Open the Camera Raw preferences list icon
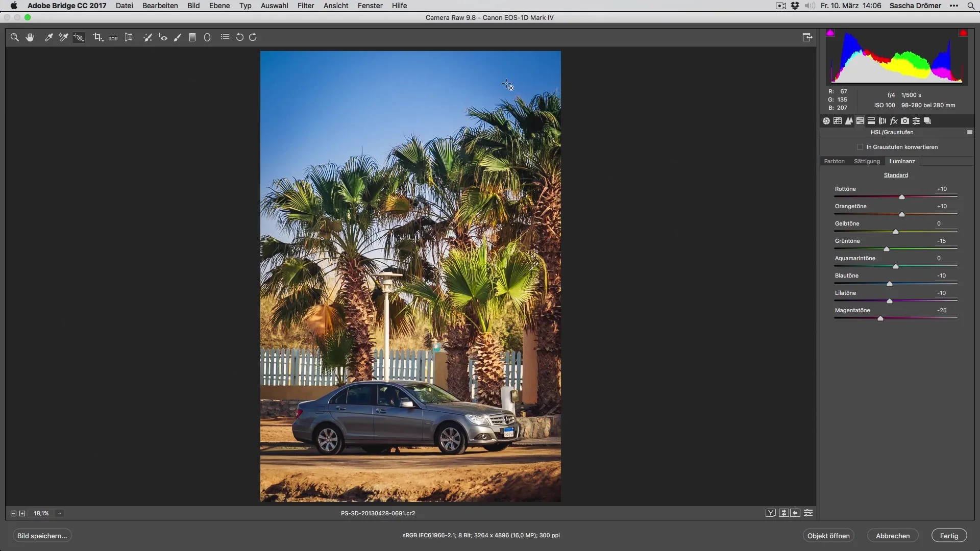 (225, 37)
